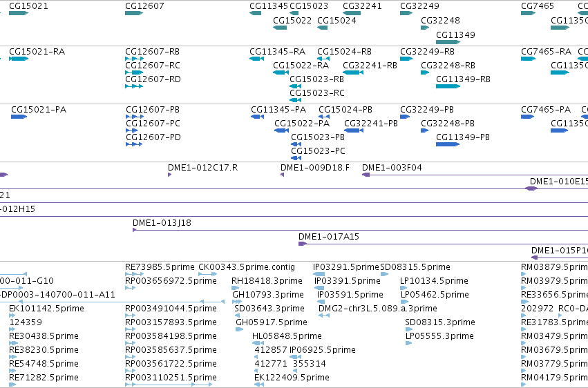This screenshot has height=388, width=588.
Task: Select EST EK122409.5prime
Action: (259, 385)
